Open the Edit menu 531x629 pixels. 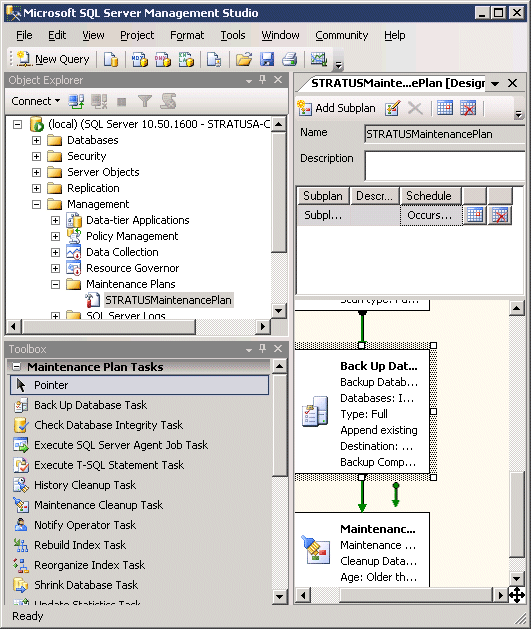click(57, 35)
